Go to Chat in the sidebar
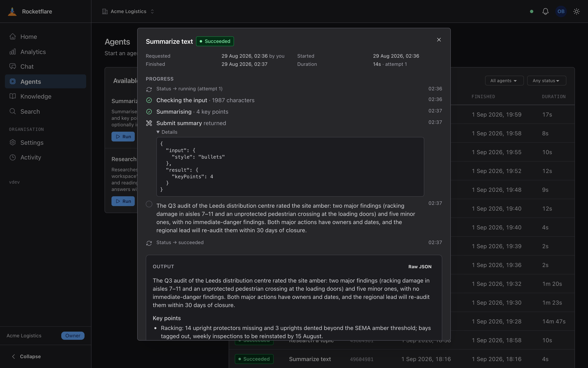This screenshot has height=368, width=588. (46, 66)
